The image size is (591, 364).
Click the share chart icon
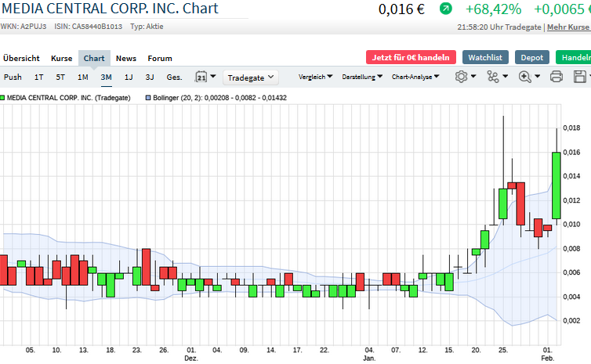point(492,77)
